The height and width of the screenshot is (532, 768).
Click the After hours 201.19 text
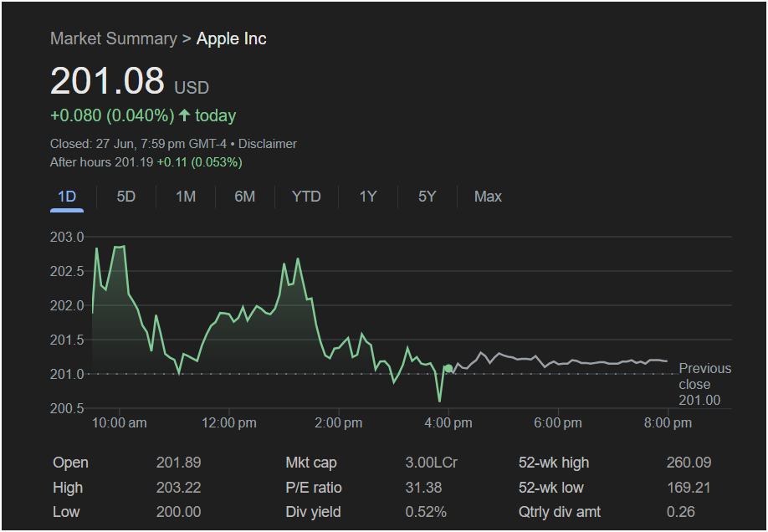tap(101, 162)
